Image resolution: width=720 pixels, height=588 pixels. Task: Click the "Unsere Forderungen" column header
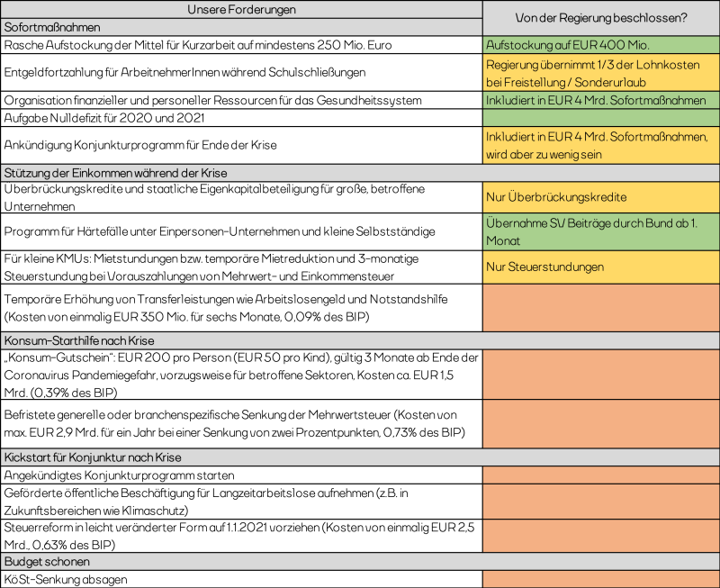[241, 9]
